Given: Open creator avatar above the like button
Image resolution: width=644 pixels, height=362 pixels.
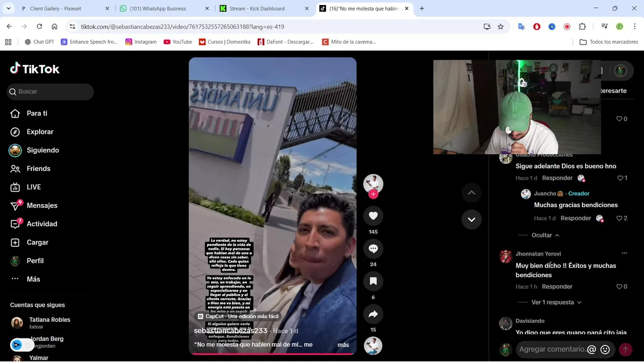Looking at the screenshot, I should [373, 184].
